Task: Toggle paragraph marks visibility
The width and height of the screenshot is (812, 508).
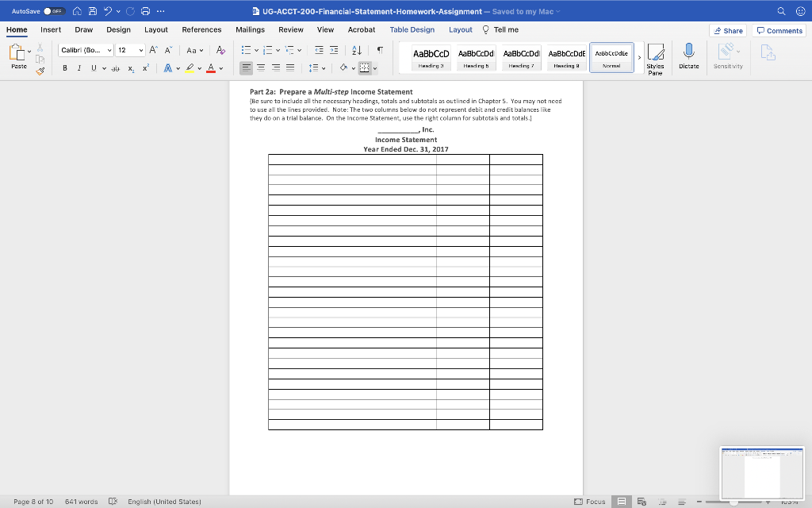Action: coord(380,49)
